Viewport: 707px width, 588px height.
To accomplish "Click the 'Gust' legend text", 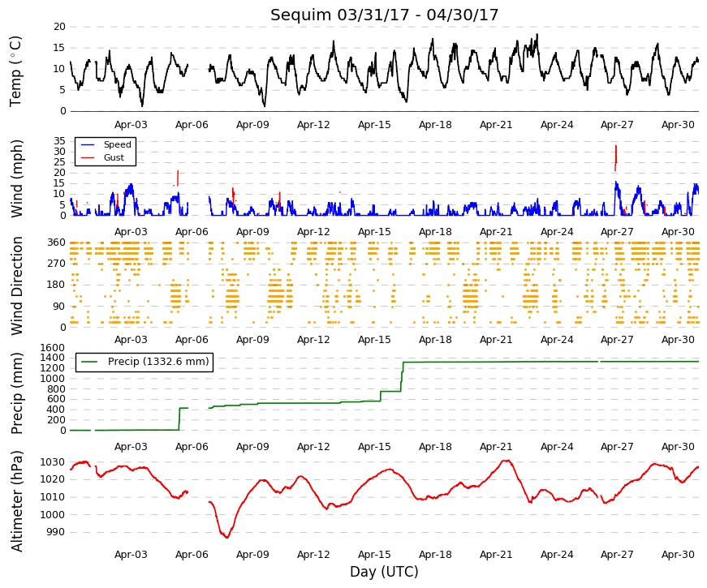I will 114,157.
